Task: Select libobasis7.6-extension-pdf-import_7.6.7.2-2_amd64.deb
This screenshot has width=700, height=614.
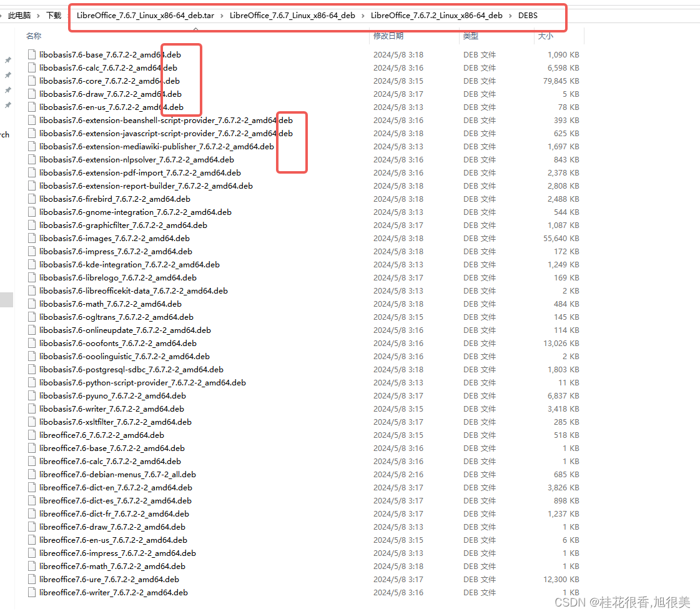Action: (140, 173)
